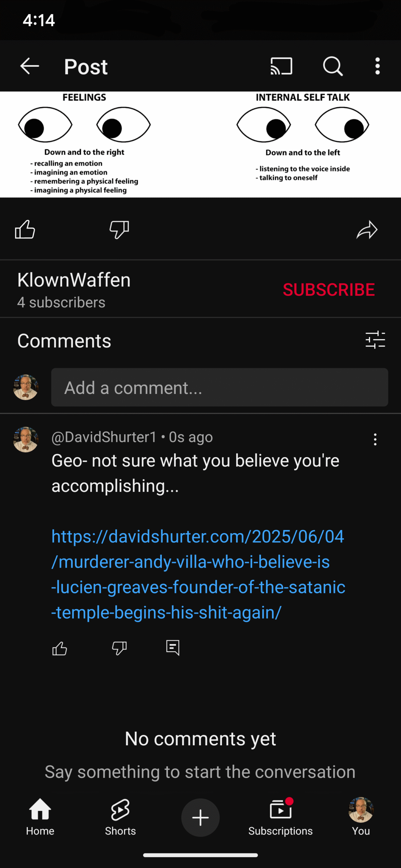The width and height of the screenshot is (401, 868).
Task: Subscribe to KlownWaffen channel
Action: (x=329, y=290)
